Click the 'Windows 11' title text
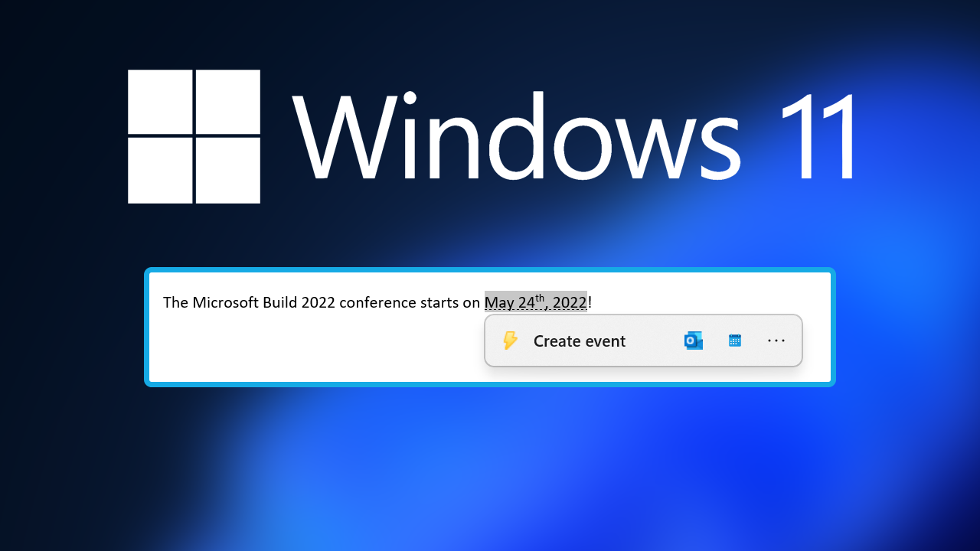The image size is (980, 551). pos(573,136)
